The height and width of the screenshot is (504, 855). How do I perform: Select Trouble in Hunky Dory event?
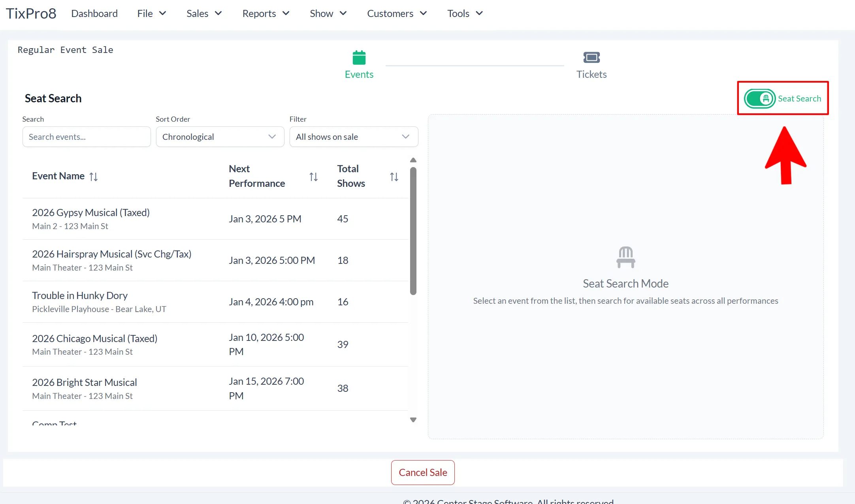[215, 302]
